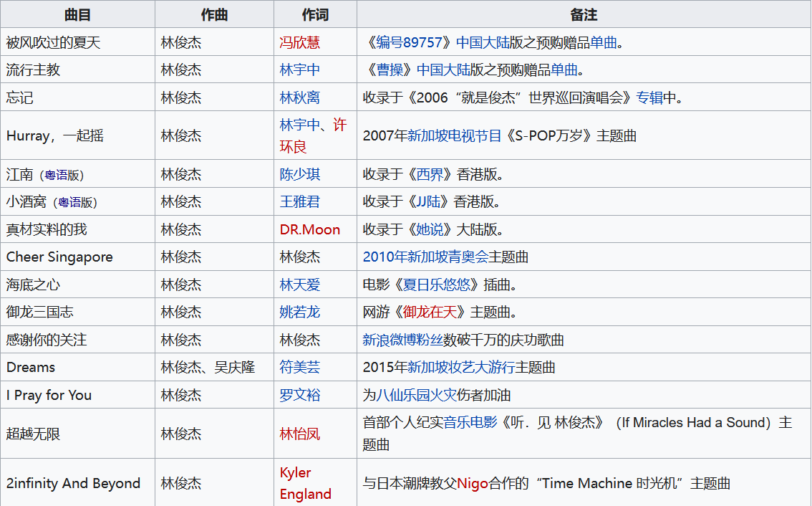Click the 粤语 link next to 小酒窝
Image resolution: width=812 pixels, height=506 pixels.
coord(70,203)
